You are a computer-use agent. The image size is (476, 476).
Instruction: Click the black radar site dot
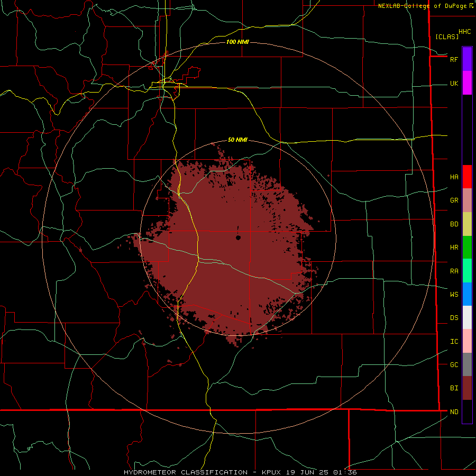pyautogui.click(x=239, y=237)
